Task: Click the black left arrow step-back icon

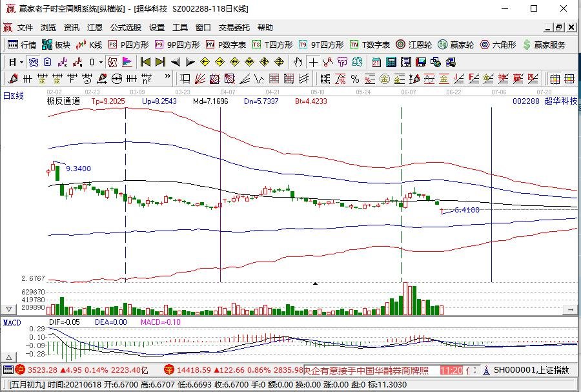Action: click(175, 62)
